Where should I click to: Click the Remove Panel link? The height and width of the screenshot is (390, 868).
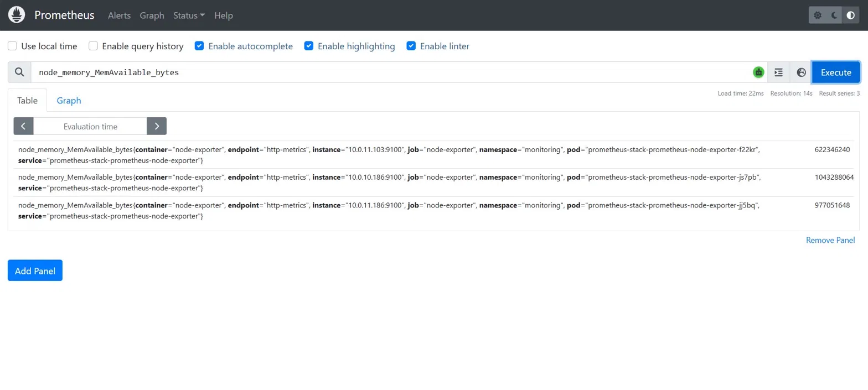coord(830,240)
